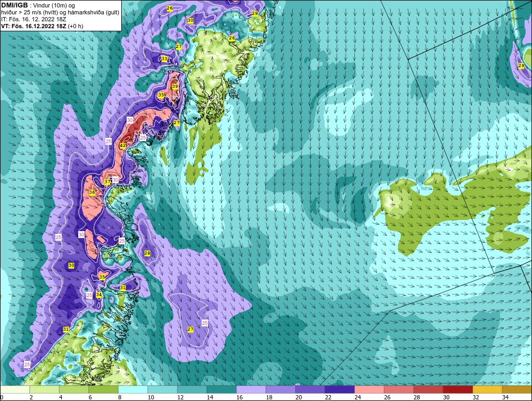Pick the 24–26 m/s light pink legend swatch
The height and width of the screenshot is (401, 532).
click(369, 389)
